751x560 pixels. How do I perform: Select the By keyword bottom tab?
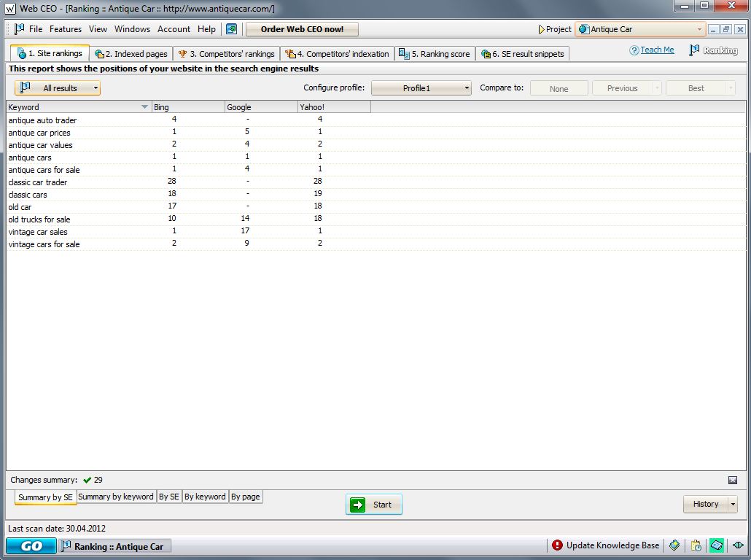(x=205, y=497)
